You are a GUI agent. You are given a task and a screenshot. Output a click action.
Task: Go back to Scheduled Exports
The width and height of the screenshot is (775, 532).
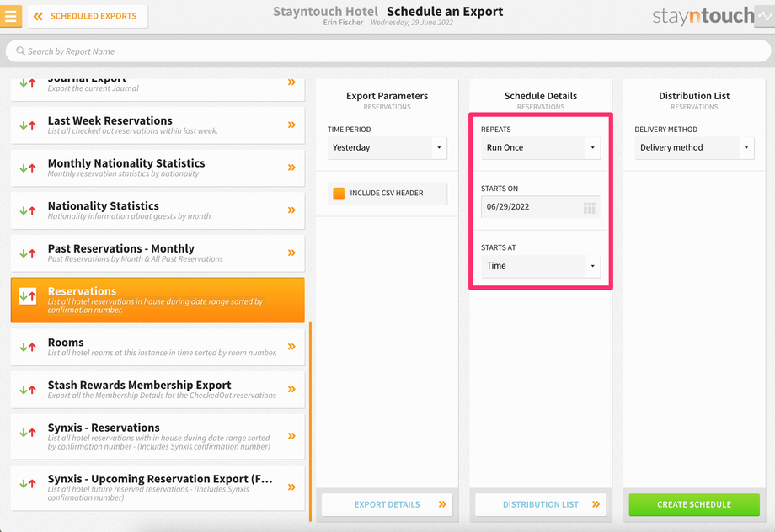[x=88, y=16]
